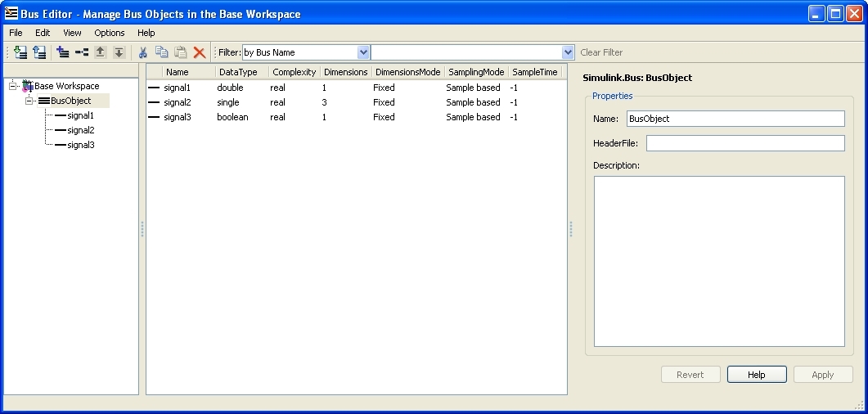Click the 'boolean' data type cell
This screenshot has height=414, width=868.
[x=232, y=117]
